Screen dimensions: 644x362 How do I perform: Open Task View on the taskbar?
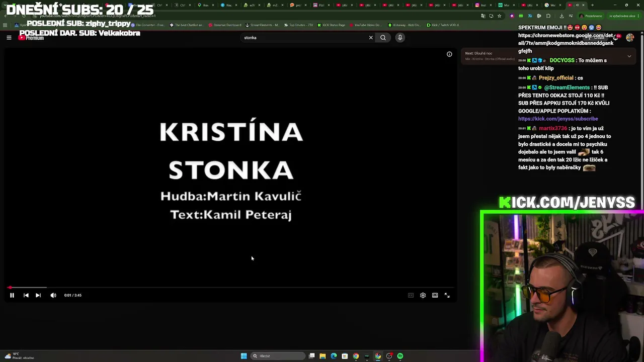[x=312, y=356]
